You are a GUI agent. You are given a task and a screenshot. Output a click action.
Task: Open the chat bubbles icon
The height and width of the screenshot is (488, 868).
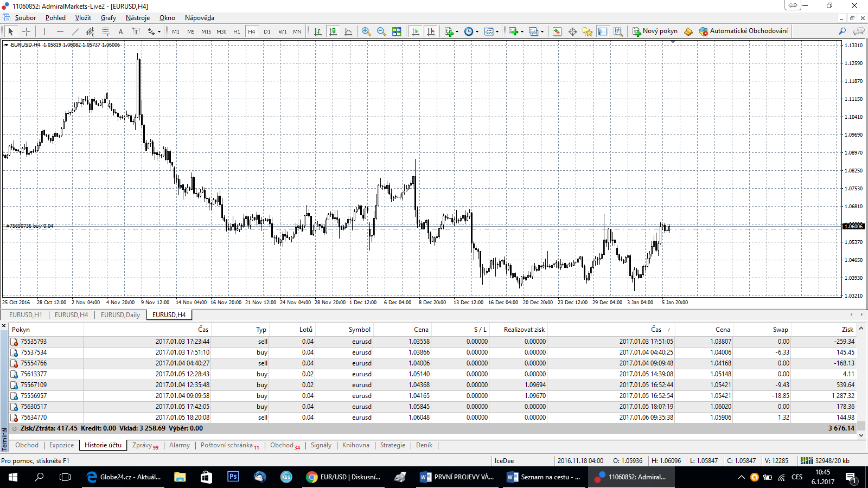(859, 31)
